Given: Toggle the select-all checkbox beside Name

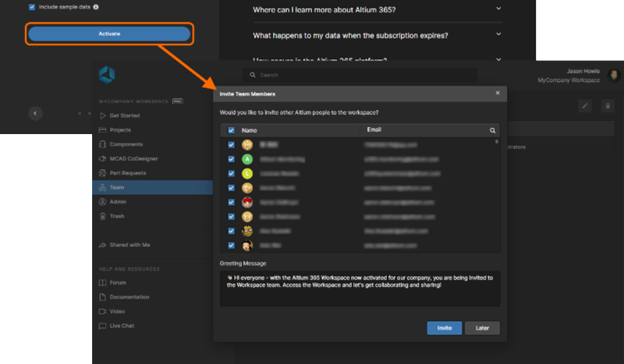Looking at the screenshot, I should pos(231,131).
